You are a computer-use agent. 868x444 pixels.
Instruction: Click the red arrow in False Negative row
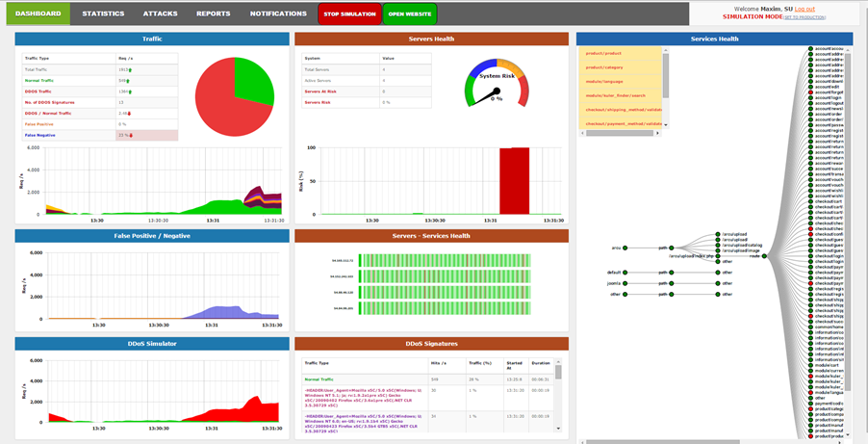coord(131,136)
